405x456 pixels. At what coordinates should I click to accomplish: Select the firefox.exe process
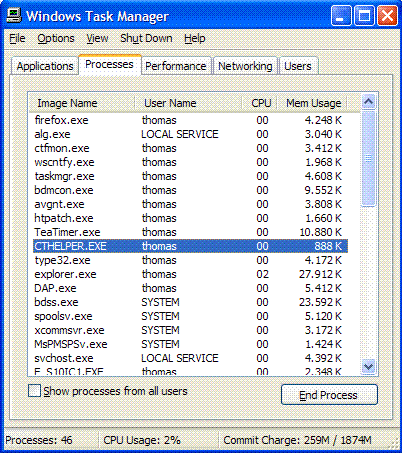190,120
